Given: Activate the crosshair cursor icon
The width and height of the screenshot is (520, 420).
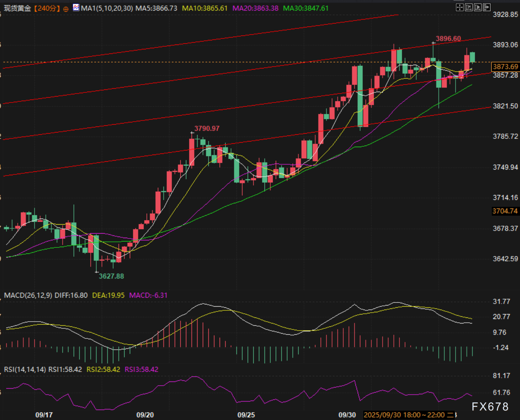Looking at the screenshot, I should pyautogui.click(x=460, y=7).
